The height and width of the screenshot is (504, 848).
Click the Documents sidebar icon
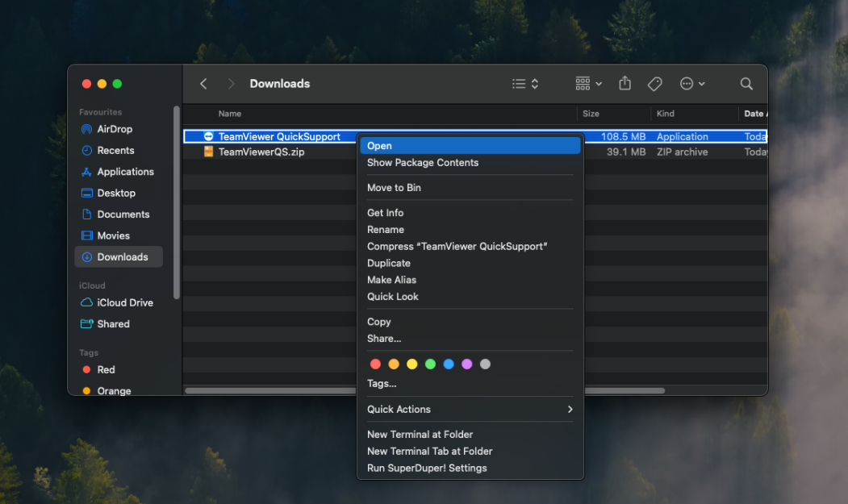click(86, 215)
